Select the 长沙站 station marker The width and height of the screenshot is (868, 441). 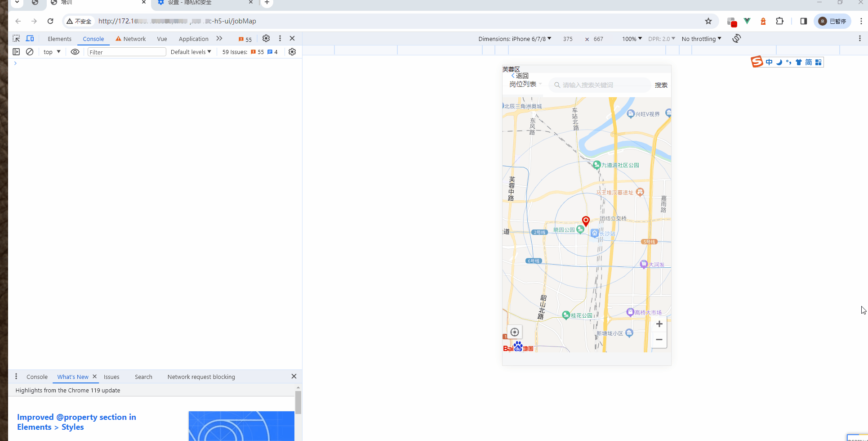pos(595,233)
